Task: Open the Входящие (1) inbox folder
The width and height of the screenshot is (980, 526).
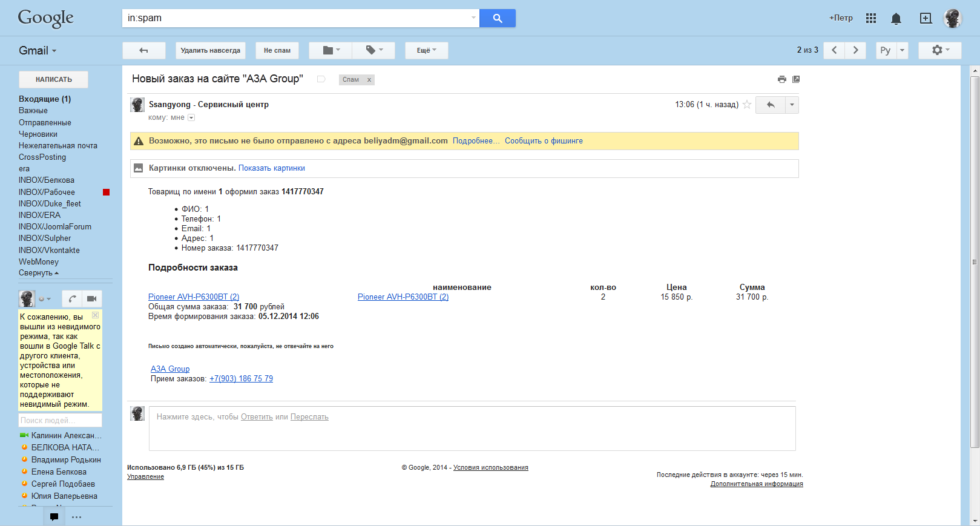Action: click(45, 99)
